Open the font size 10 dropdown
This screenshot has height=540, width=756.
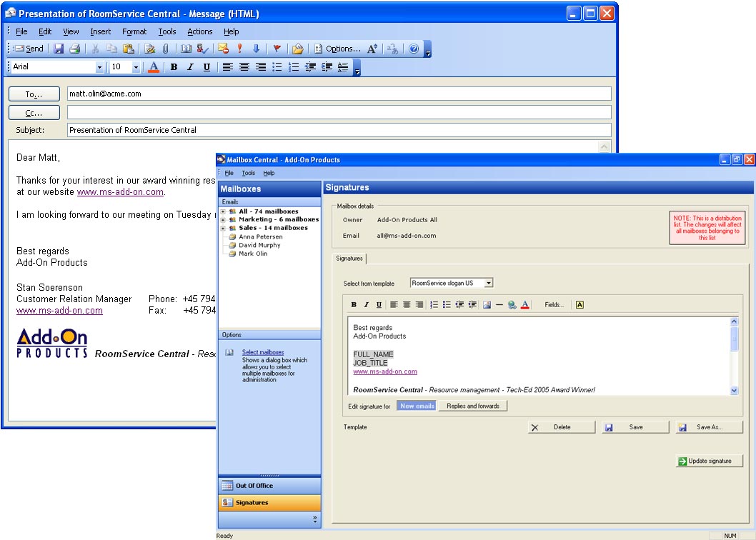pyautogui.click(x=136, y=67)
